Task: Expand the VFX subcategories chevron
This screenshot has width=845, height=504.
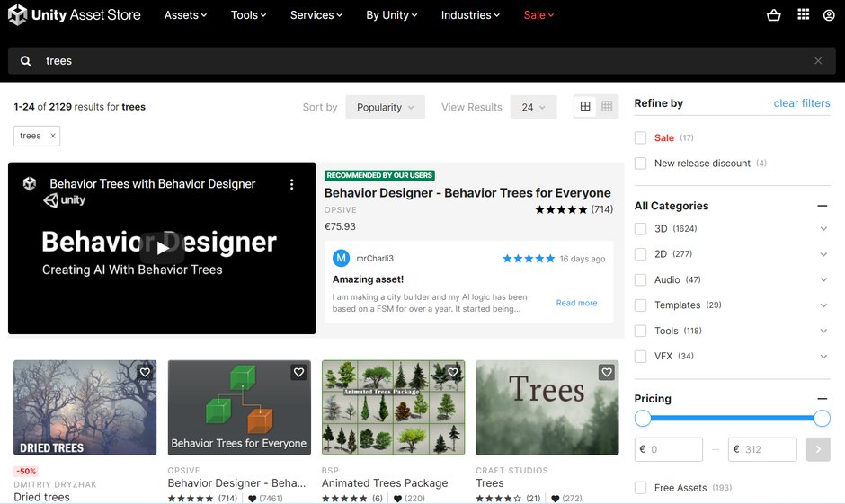Action: (x=823, y=357)
